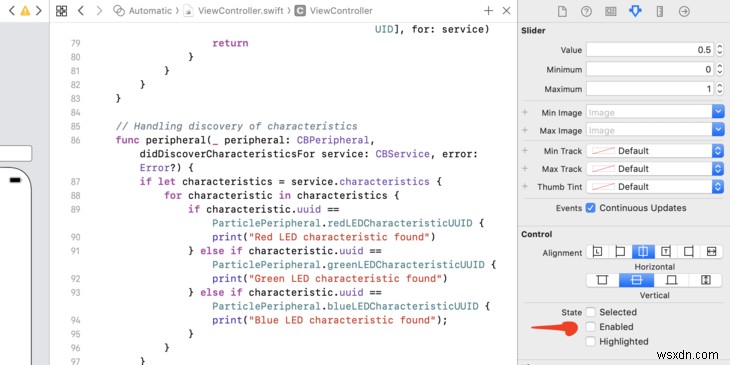The image size is (730, 365).
Task: Set horizontal alignment to leading
Action: (x=620, y=252)
